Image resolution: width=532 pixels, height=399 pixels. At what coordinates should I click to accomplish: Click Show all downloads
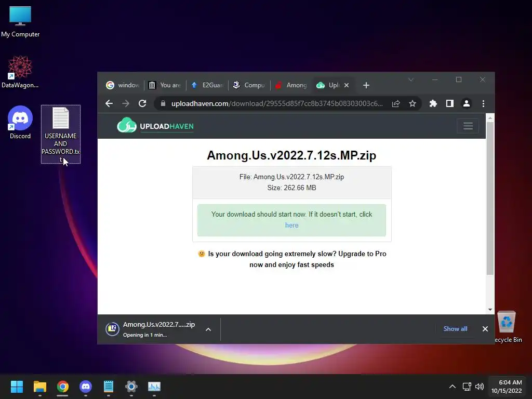pos(455,329)
